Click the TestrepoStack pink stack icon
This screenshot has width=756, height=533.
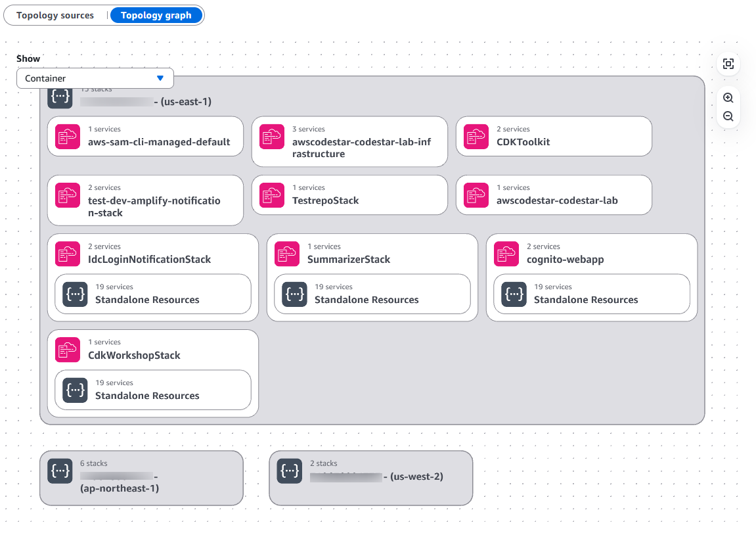pyautogui.click(x=272, y=195)
